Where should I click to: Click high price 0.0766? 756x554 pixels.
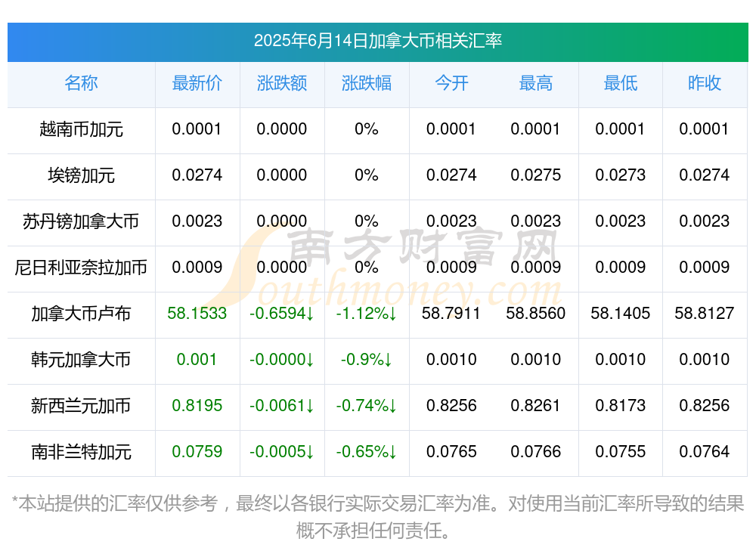[x=536, y=452]
